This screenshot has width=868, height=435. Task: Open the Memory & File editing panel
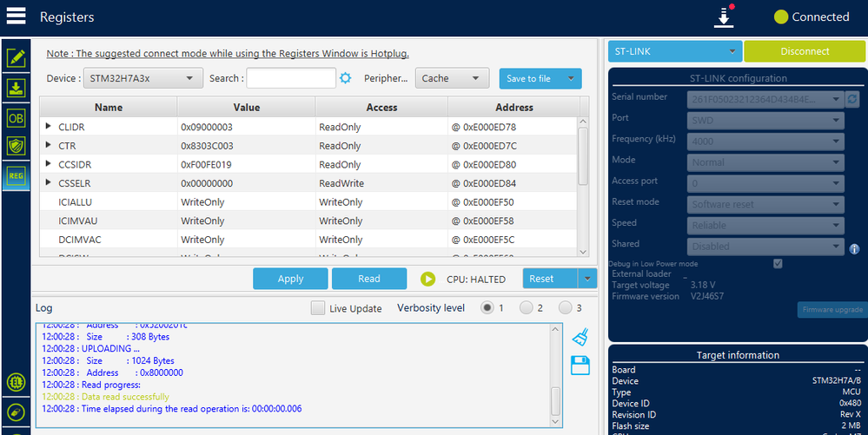click(x=16, y=57)
